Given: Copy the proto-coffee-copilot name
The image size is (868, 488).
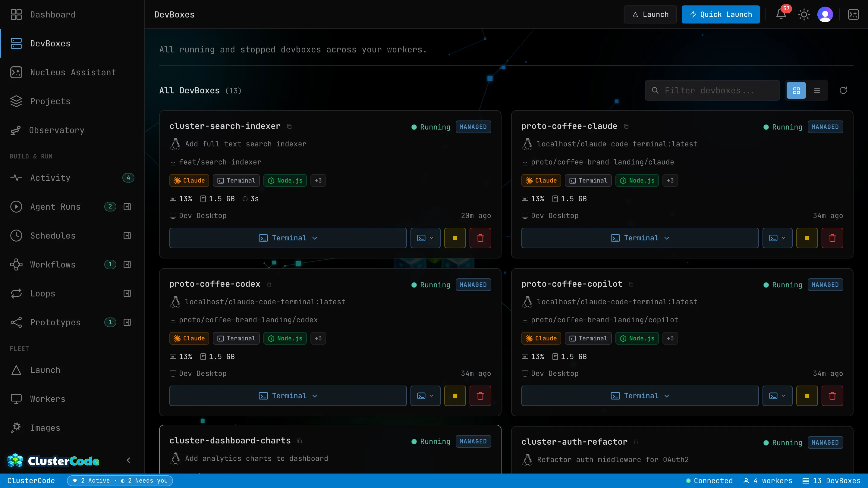Looking at the screenshot, I should pyautogui.click(x=631, y=284).
